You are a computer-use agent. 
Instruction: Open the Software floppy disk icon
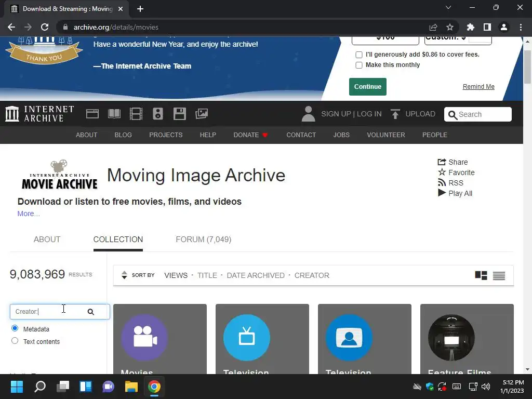click(179, 114)
